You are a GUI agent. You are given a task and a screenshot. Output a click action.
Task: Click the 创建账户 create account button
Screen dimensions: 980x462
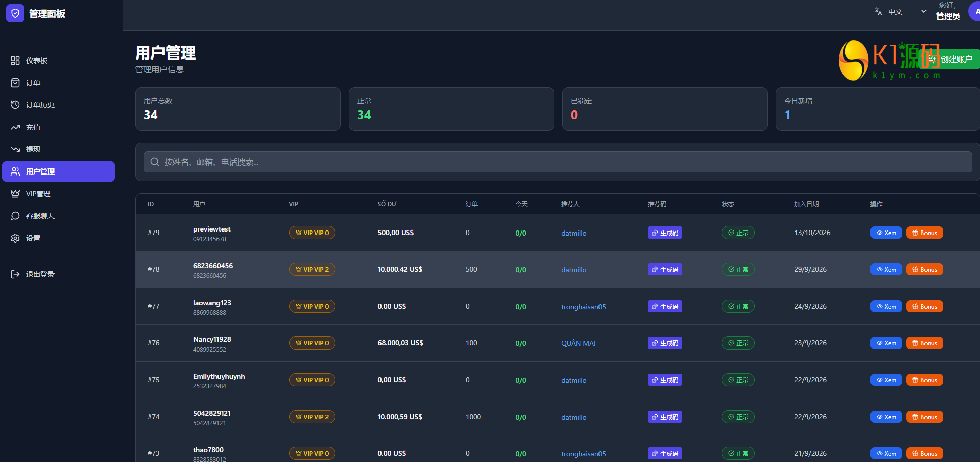(950, 59)
